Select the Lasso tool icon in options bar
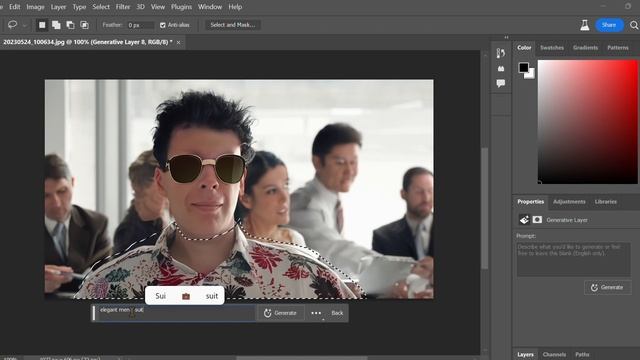 click(x=13, y=25)
